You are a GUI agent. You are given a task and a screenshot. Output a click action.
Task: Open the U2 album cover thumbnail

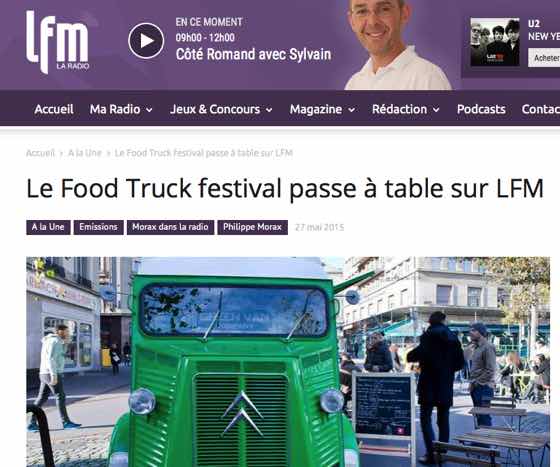point(495,42)
